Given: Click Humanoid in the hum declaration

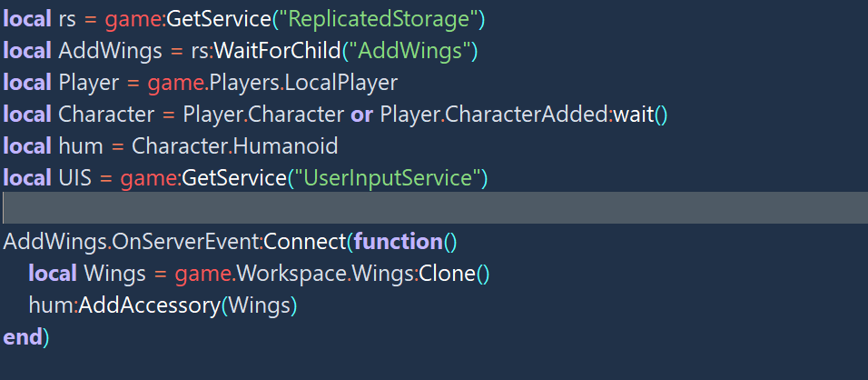Looking at the screenshot, I should click(285, 146).
